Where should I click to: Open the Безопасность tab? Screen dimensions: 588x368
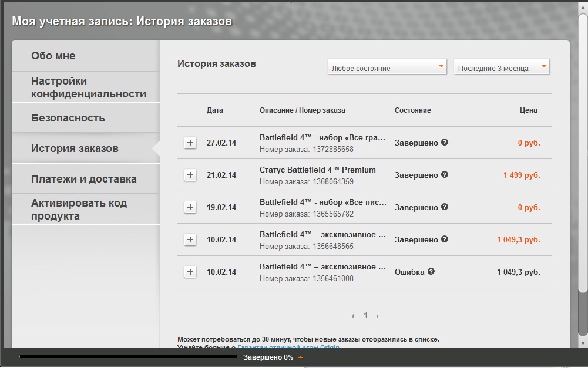86,117
